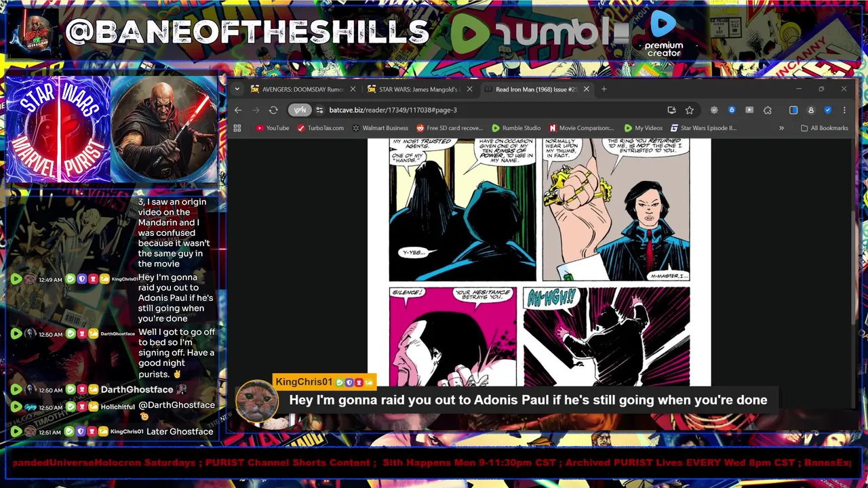Reload the batcave.biz page
868x488 pixels.
273,110
